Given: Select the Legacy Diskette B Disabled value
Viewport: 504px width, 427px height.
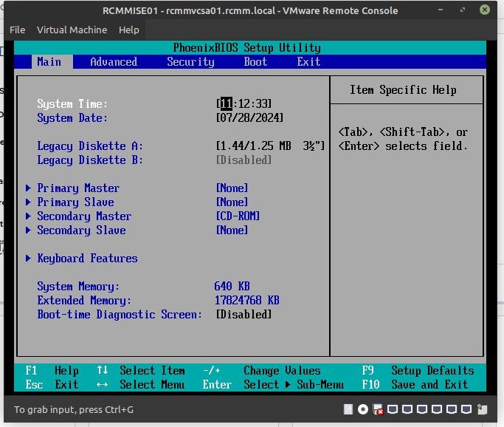Looking at the screenshot, I should pyautogui.click(x=244, y=160).
